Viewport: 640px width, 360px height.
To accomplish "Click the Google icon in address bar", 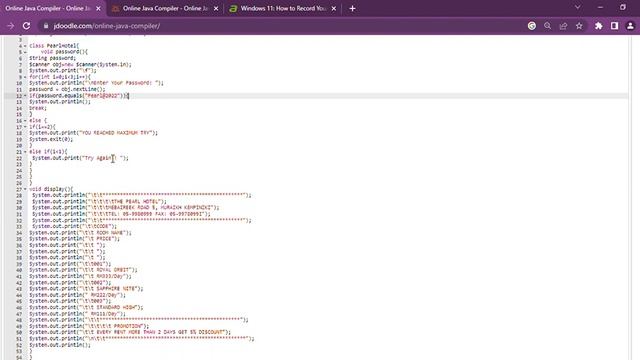I will click(x=532, y=26).
